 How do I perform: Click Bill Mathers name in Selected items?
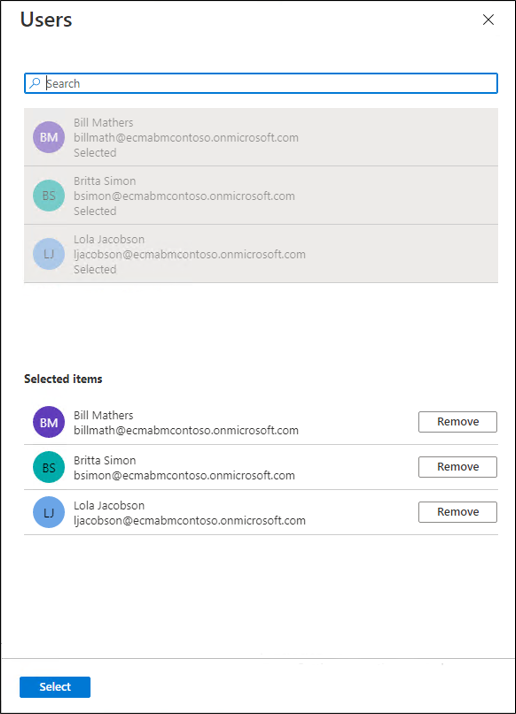103,415
